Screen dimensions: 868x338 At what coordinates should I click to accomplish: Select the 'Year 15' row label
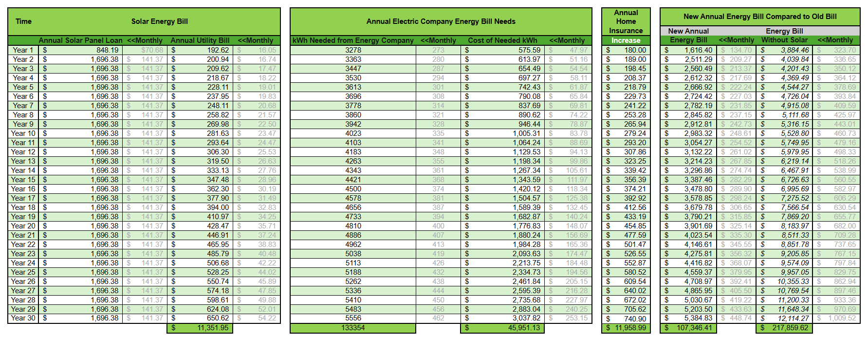point(23,180)
